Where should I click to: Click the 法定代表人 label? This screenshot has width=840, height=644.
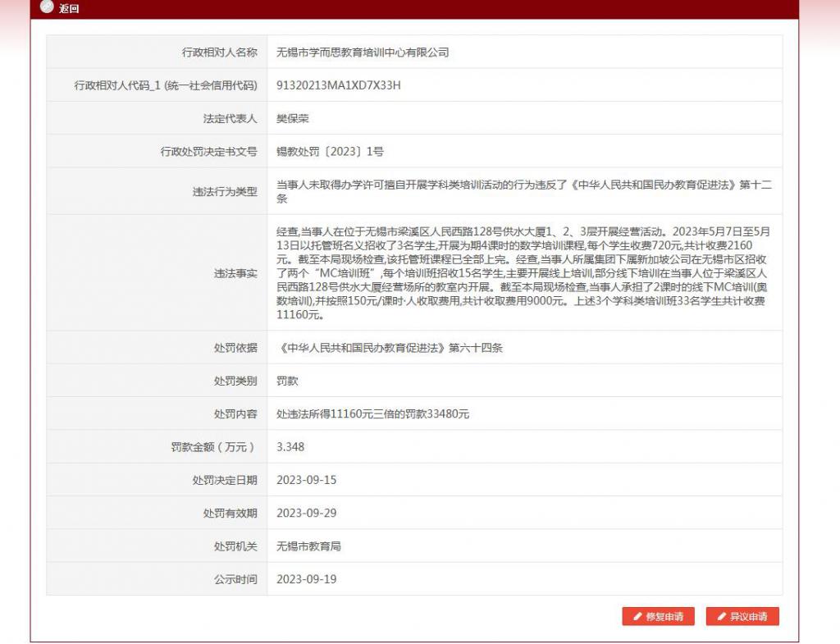point(231,118)
